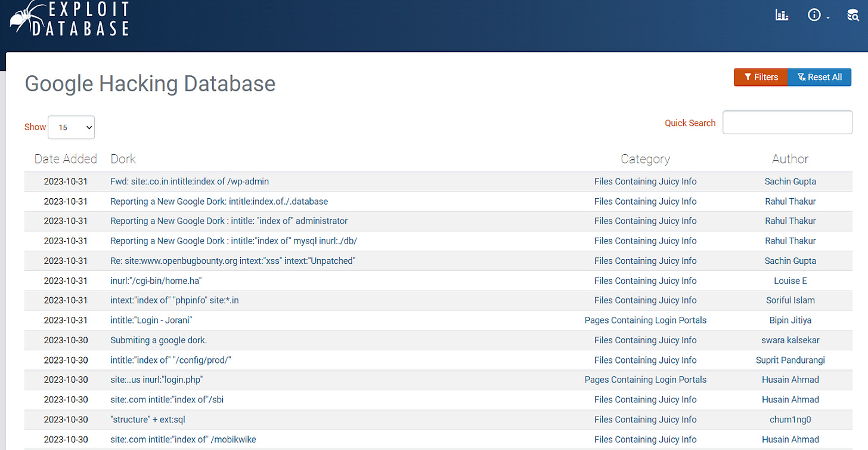Select date 2023-10-31 in Jorani row
The image size is (868, 450).
pyautogui.click(x=66, y=320)
